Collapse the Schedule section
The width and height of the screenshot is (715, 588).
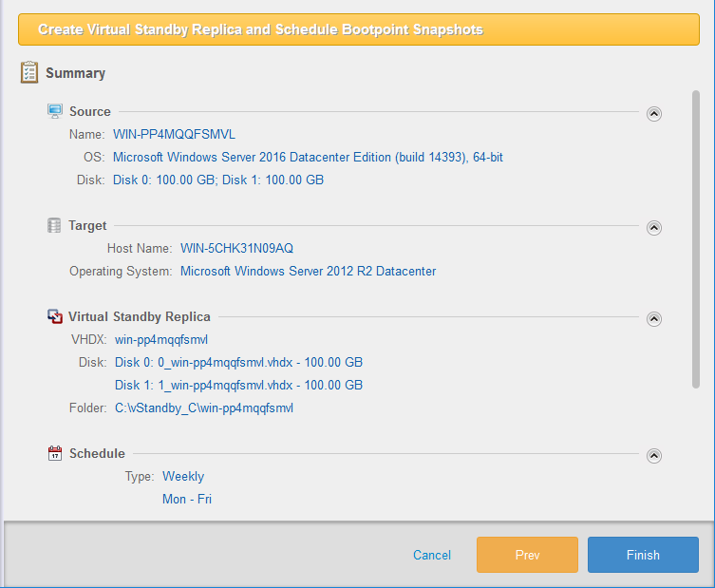pos(653,456)
